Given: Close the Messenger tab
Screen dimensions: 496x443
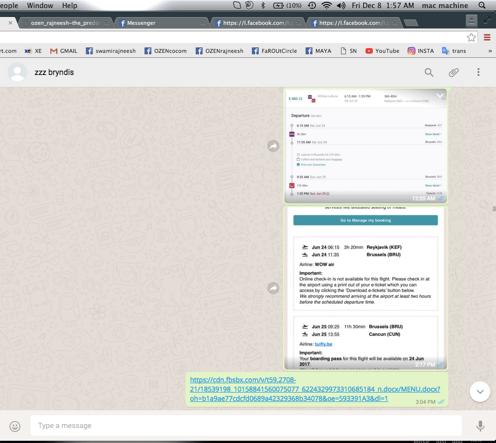Looking at the screenshot, I should (202, 23).
